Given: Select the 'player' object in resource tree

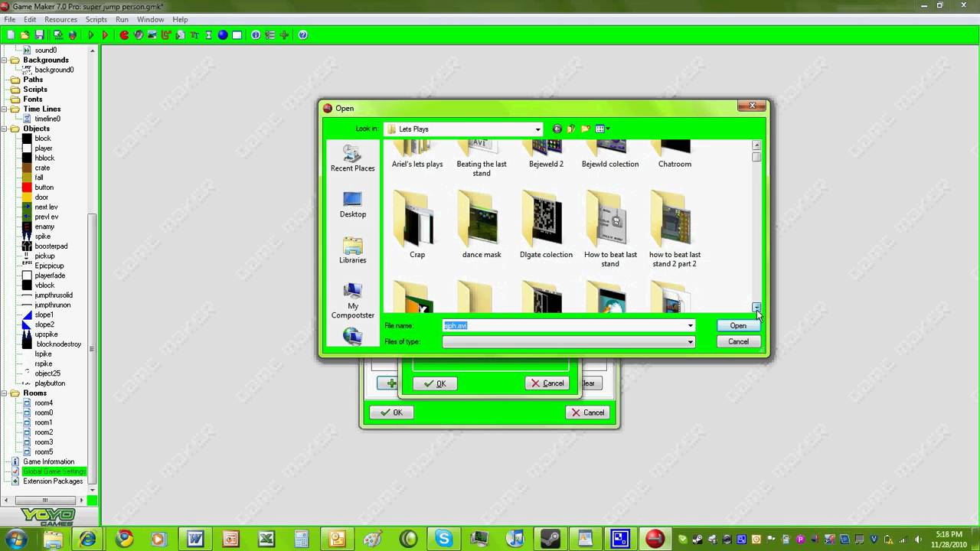Looking at the screenshot, I should 44,148.
